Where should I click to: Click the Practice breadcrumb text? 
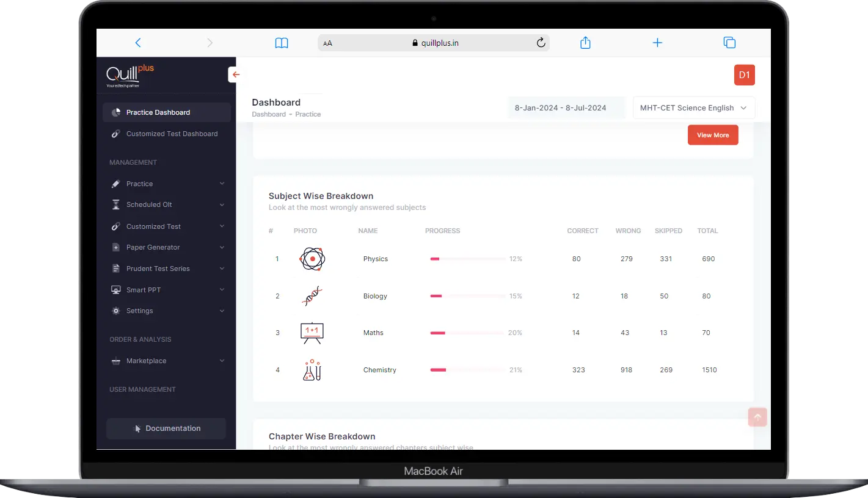(308, 114)
